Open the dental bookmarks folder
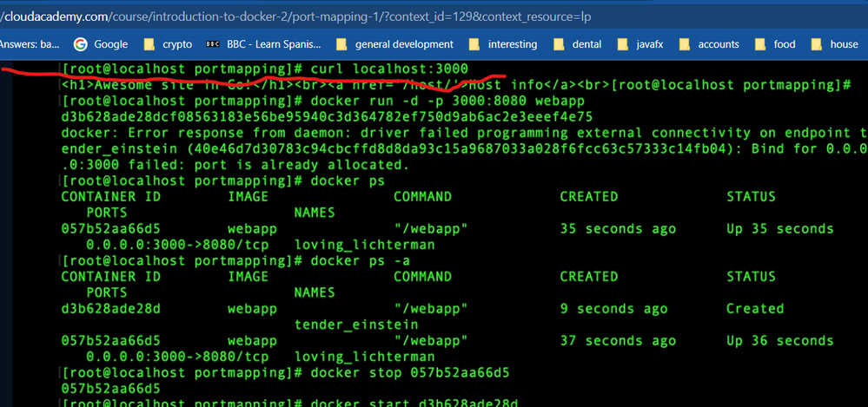 [578, 44]
